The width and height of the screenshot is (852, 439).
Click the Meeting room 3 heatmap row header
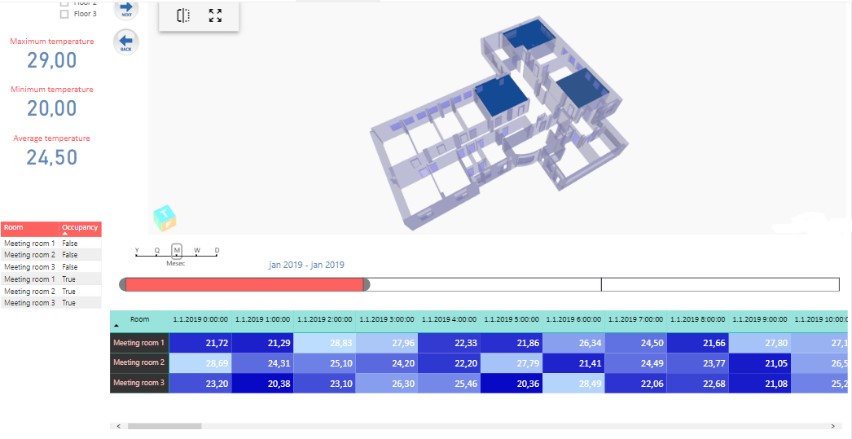(140, 383)
